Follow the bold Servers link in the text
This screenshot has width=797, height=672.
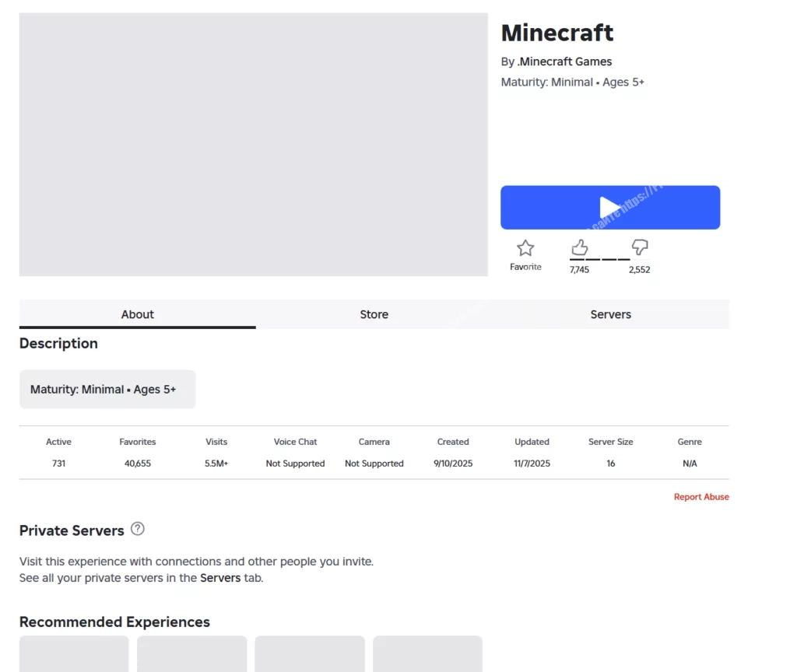[x=220, y=578]
